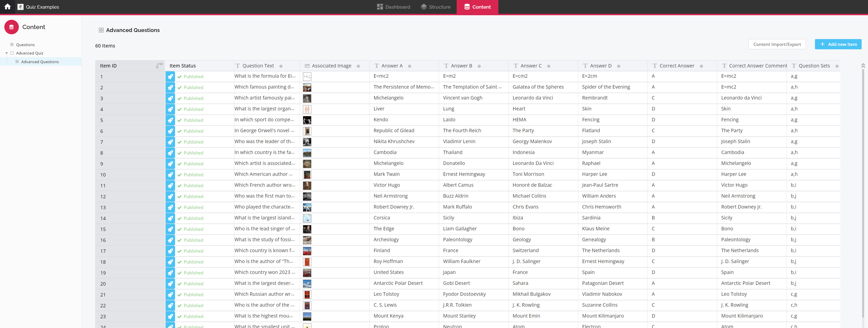This screenshot has width=868, height=328.
Task: Click the home icon in top bar
Action: coord(7,7)
